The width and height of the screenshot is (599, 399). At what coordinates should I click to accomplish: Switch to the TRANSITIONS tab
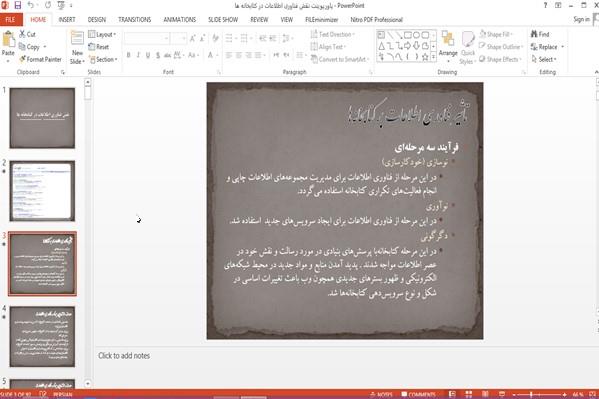click(x=134, y=19)
